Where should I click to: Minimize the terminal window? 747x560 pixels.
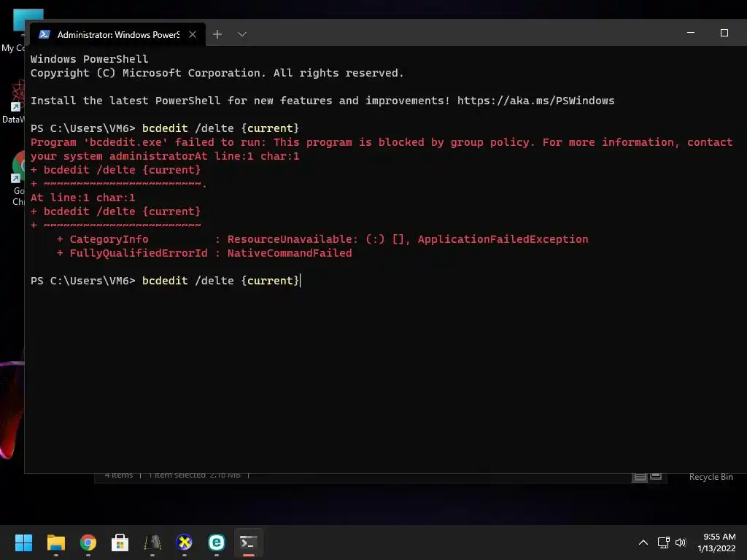[x=691, y=33]
